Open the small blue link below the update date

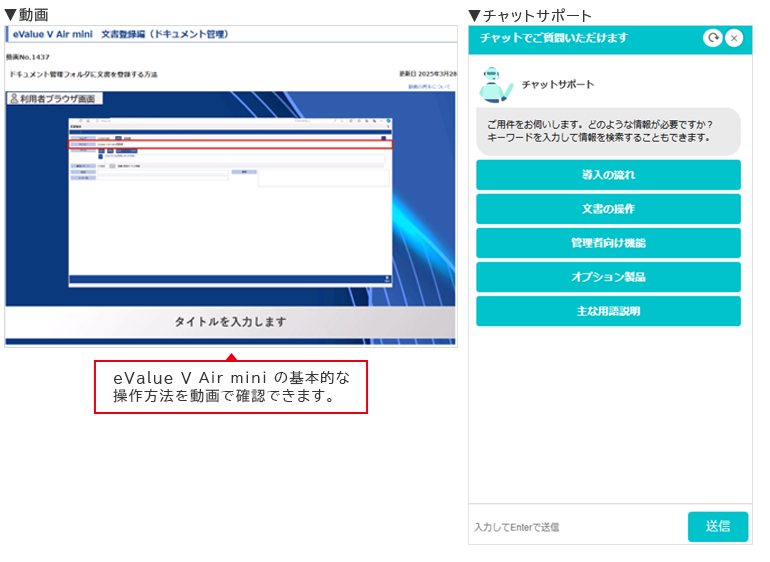pyautogui.click(x=429, y=86)
